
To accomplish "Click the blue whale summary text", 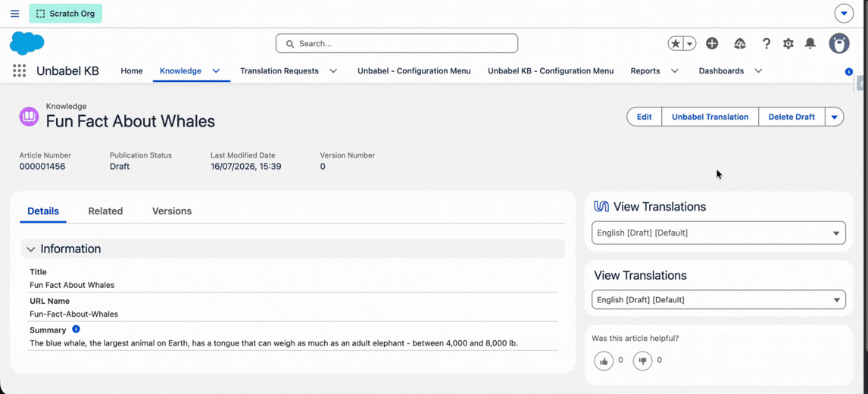I will click(x=273, y=343).
